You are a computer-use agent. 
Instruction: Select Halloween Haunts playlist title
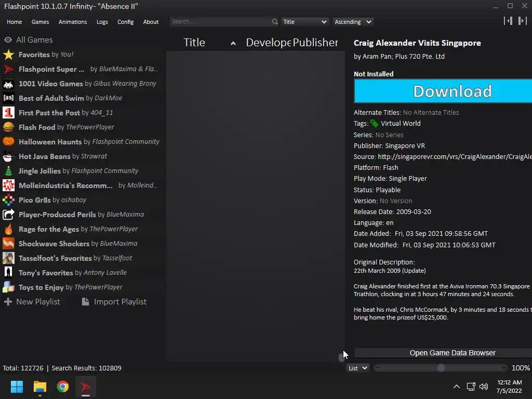coord(50,142)
